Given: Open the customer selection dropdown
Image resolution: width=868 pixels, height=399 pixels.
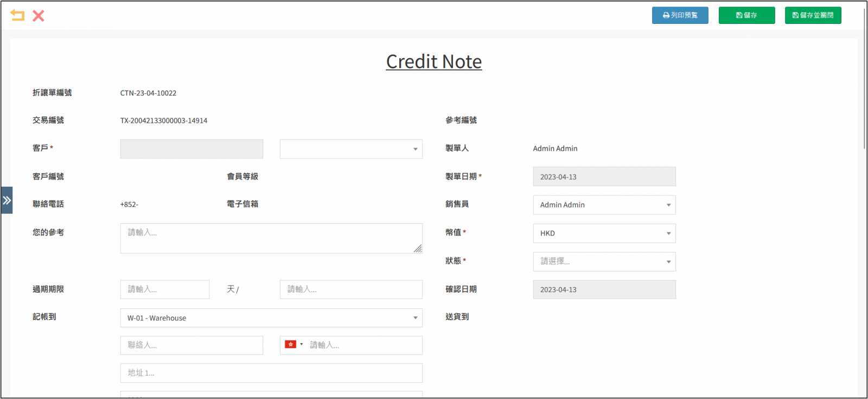Looking at the screenshot, I should point(351,149).
